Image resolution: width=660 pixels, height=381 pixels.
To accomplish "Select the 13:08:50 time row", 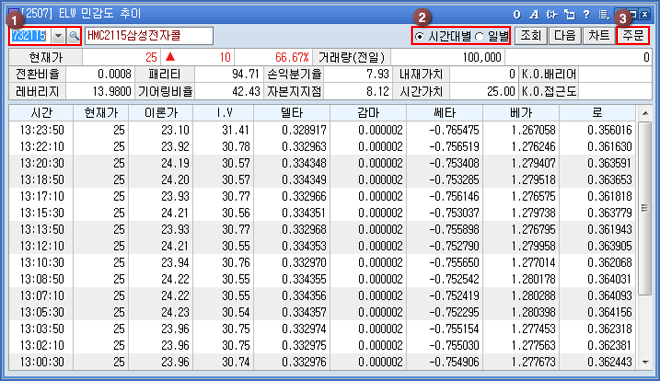I will [322, 279].
